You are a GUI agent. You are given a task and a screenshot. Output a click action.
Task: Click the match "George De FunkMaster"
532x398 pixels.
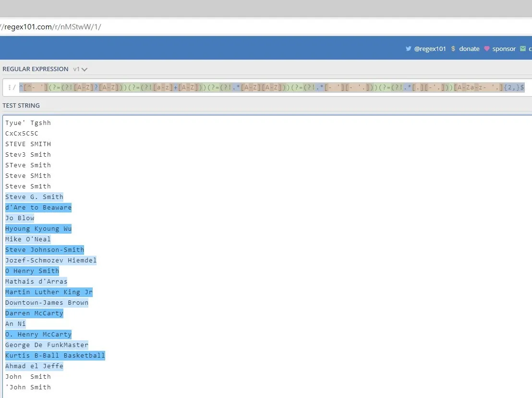[47, 345]
